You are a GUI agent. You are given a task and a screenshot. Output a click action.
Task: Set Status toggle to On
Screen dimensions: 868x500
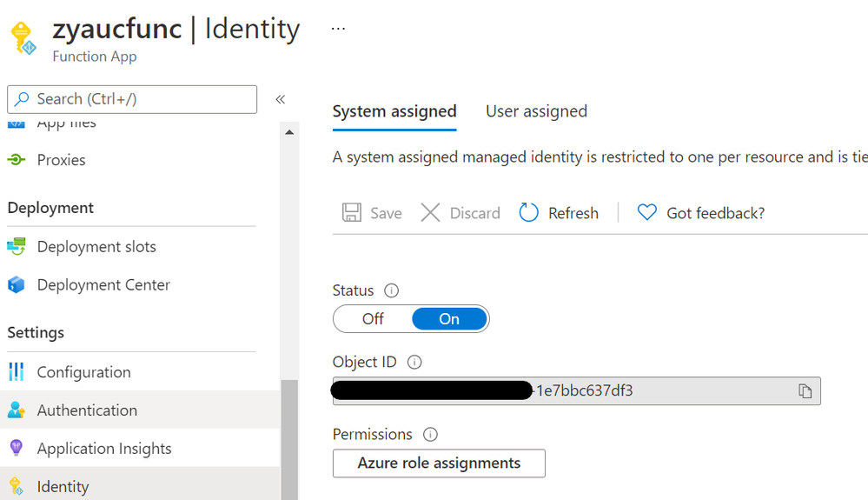coord(448,319)
